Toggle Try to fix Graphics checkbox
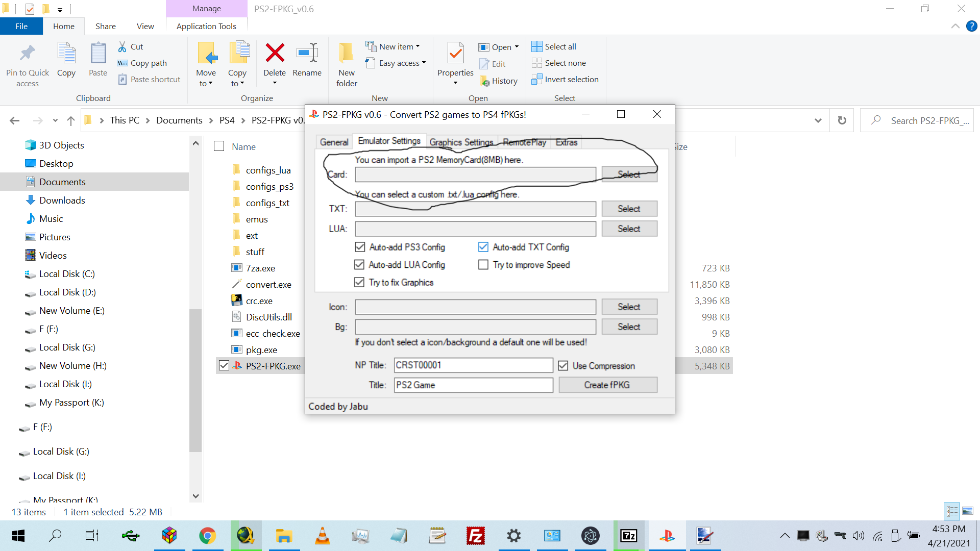 tap(359, 282)
